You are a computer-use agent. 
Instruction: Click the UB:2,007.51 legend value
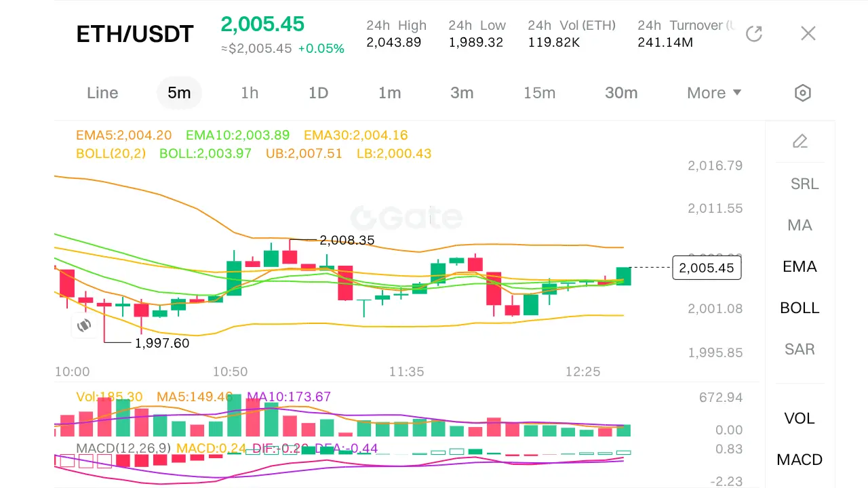(304, 154)
